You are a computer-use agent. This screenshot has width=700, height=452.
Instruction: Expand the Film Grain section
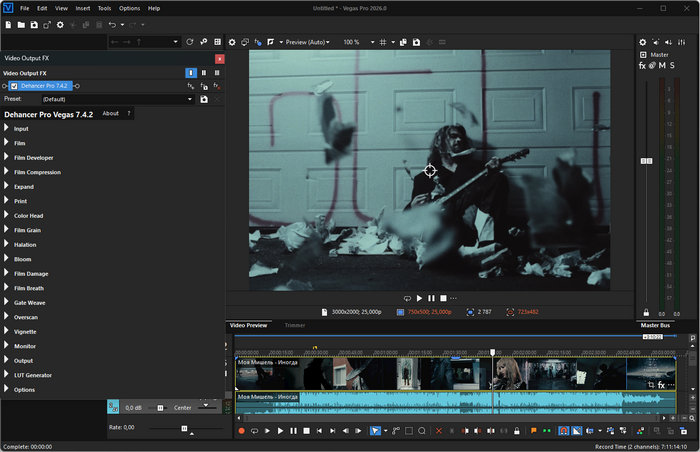(x=6, y=230)
